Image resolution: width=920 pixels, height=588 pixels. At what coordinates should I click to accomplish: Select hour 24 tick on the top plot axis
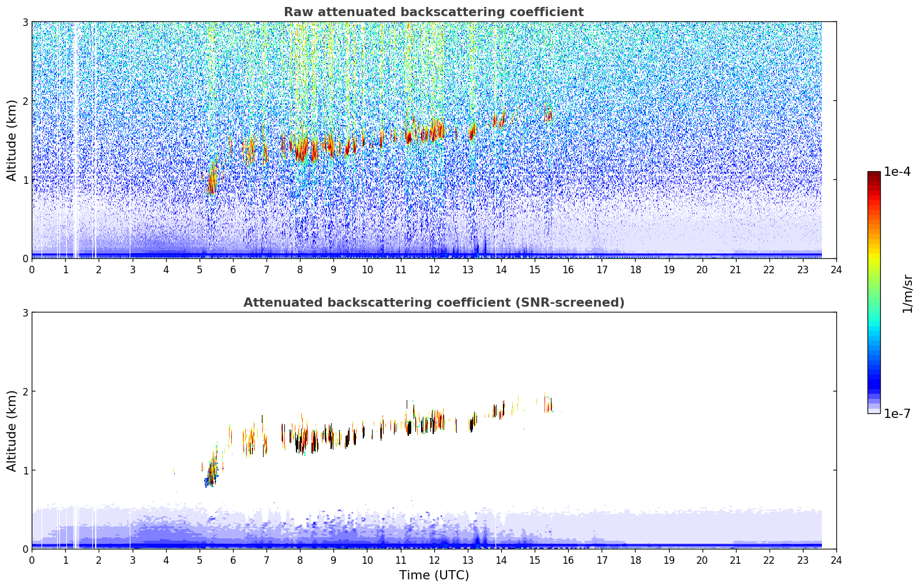836,270
